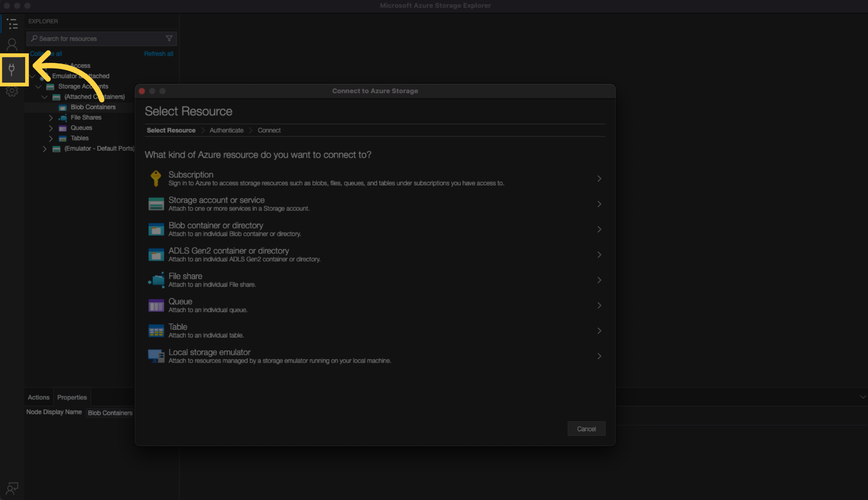Image resolution: width=868 pixels, height=500 pixels.
Task: Switch to the Actions tab
Action: [38, 397]
